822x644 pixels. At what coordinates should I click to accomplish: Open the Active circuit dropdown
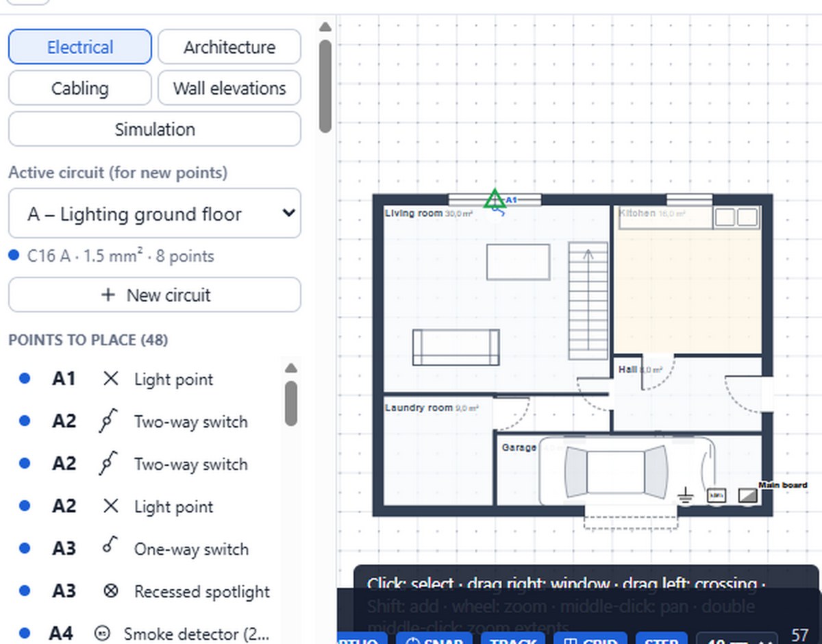tap(155, 214)
